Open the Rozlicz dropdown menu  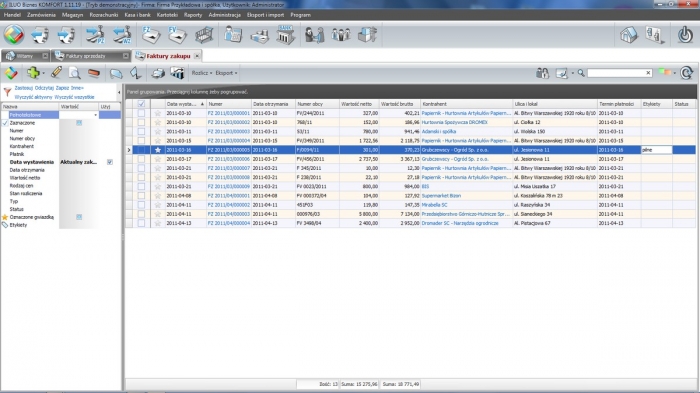[202, 73]
